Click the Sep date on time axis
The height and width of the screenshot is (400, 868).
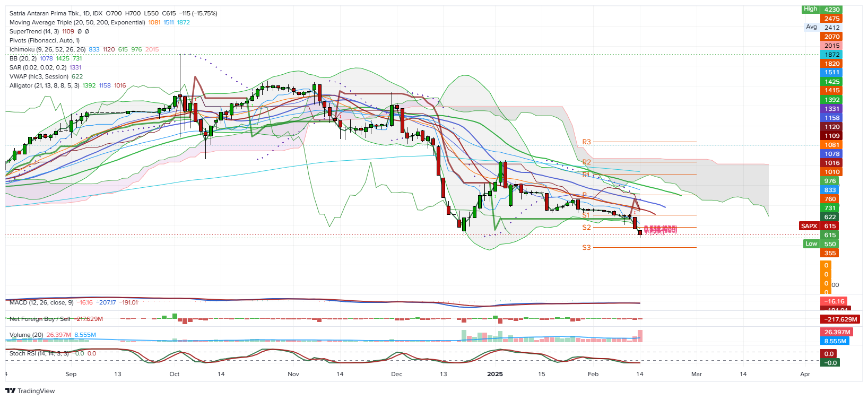(71, 374)
